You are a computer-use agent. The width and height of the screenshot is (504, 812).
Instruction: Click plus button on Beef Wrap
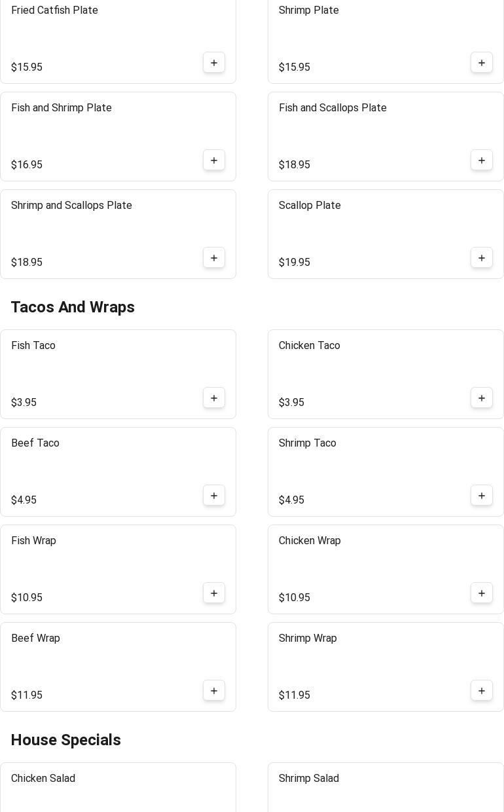[x=214, y=691]
